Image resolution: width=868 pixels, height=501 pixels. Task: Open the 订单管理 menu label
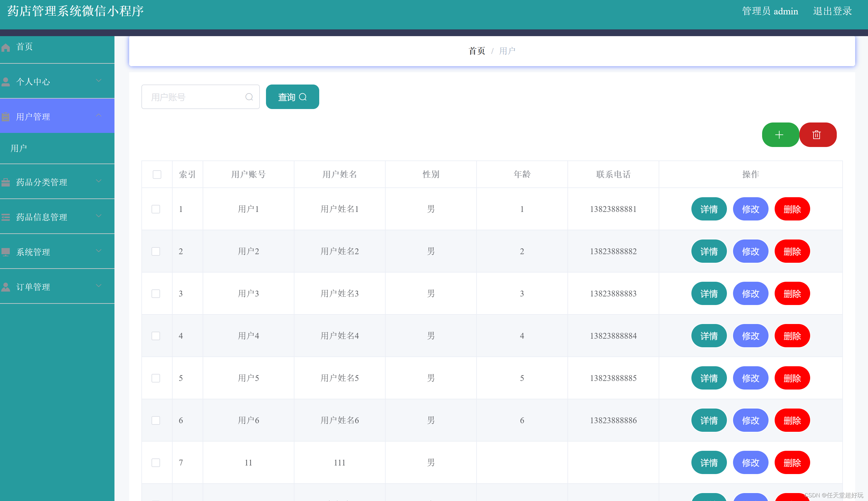(33, 287)
